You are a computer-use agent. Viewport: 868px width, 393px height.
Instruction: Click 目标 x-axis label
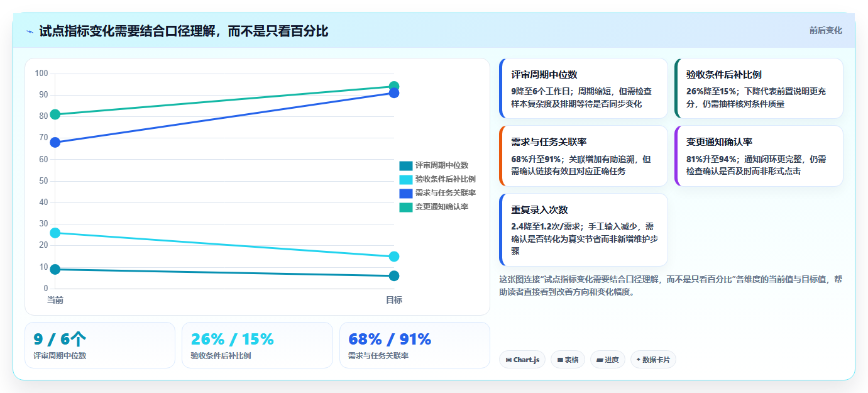[394, 300]
